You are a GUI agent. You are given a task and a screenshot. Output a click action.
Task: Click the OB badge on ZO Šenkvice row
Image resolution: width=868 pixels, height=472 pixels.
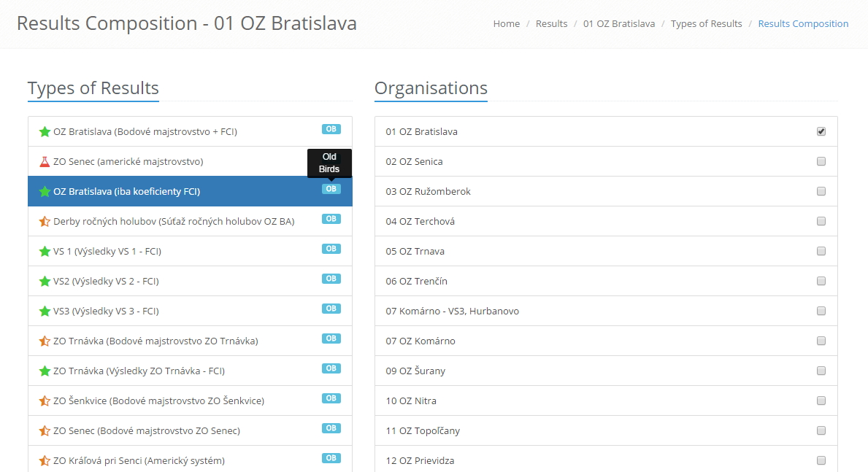pos(331,398)
